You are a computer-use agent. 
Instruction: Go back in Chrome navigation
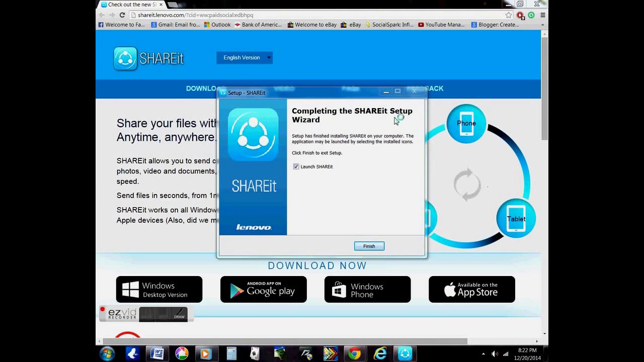[x=102, y=15]
